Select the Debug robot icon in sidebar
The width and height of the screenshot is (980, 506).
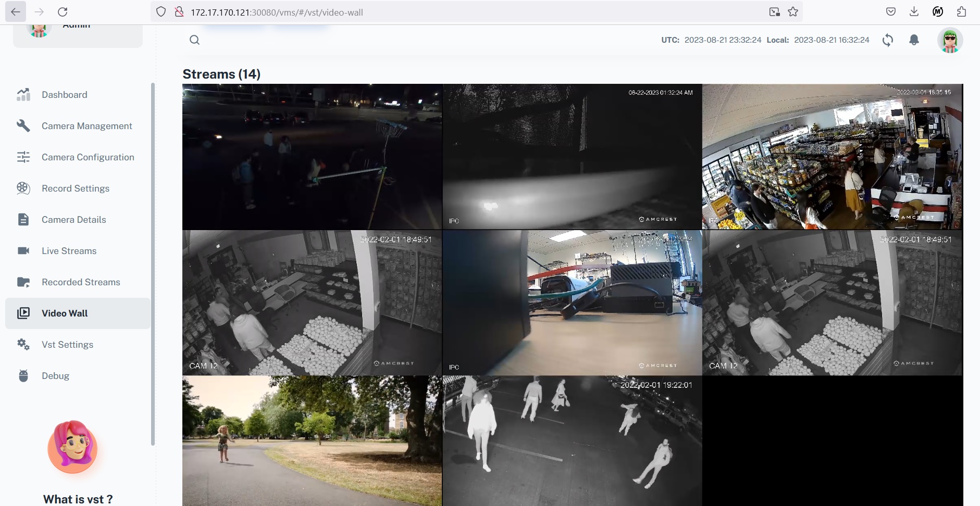[x=23, y=375]
